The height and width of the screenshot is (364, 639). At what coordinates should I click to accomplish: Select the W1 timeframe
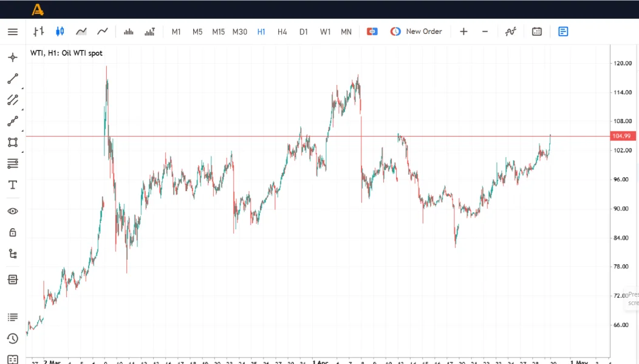coord(325,32)
